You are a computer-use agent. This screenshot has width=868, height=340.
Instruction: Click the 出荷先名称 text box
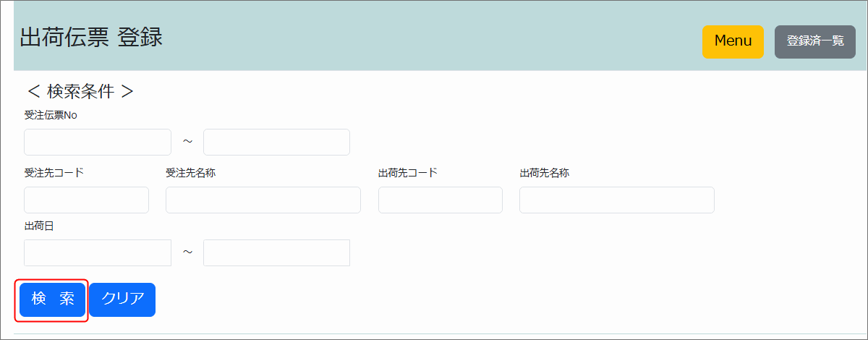(x=616, y=200)
